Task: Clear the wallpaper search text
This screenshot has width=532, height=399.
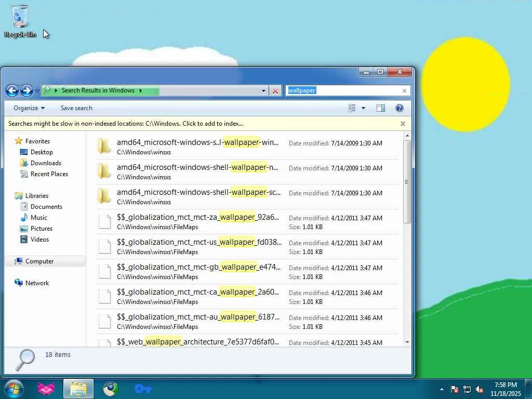Action: pos(404,90)
